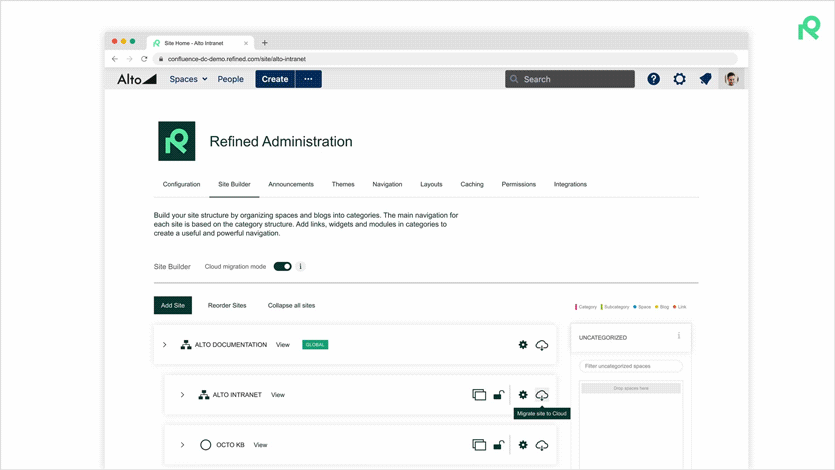Toggle the Octo KB lock icon
Screen dimensions: 835x470
498,445
